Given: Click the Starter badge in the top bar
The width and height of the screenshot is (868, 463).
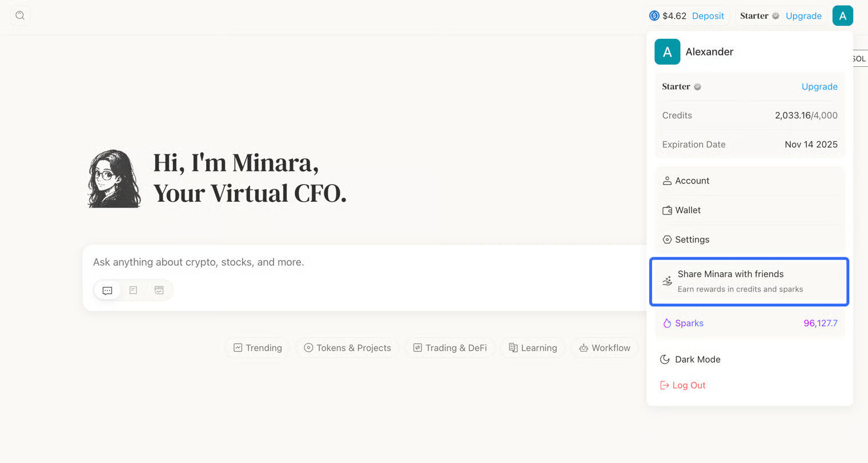Looking at the screenshot, I should (x=759, y=16).
